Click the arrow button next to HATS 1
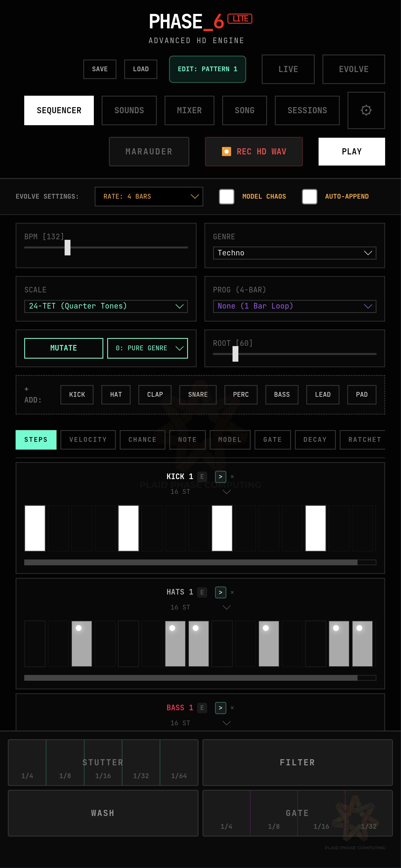This screenshot has height=868, width=401. (221, 592)
